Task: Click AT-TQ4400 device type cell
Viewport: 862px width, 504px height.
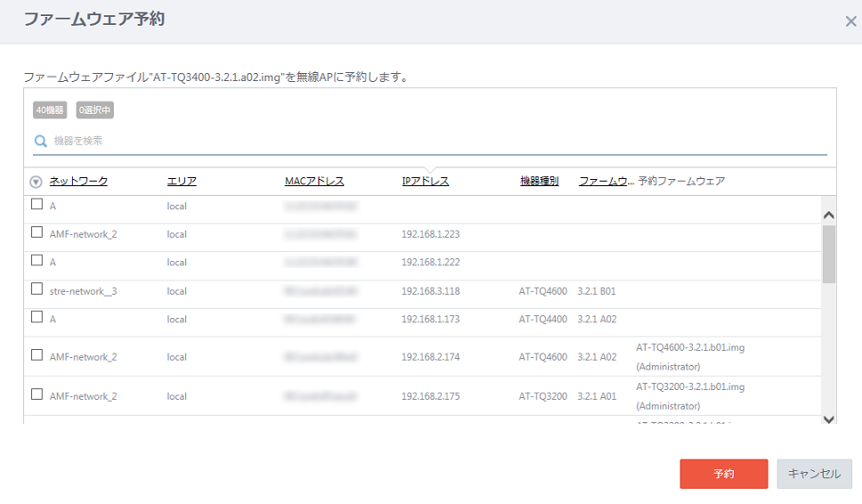Action: (x=542, y=320)
